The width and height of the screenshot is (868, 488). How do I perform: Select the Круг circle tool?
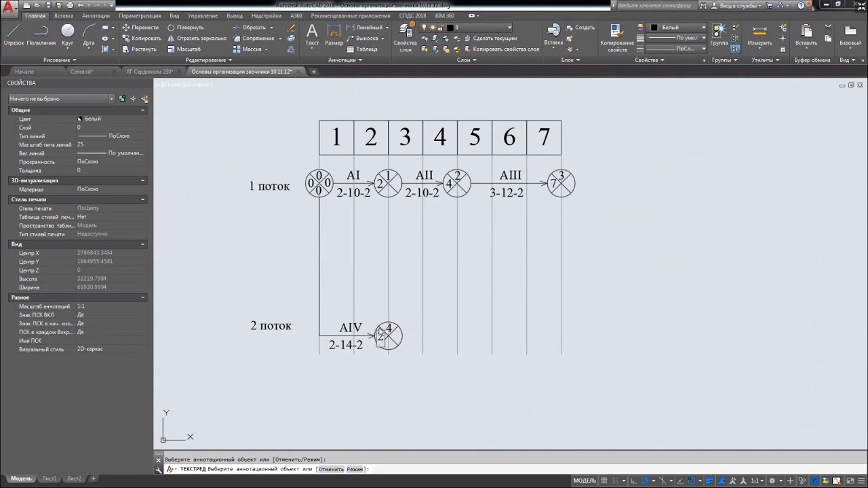68,35
